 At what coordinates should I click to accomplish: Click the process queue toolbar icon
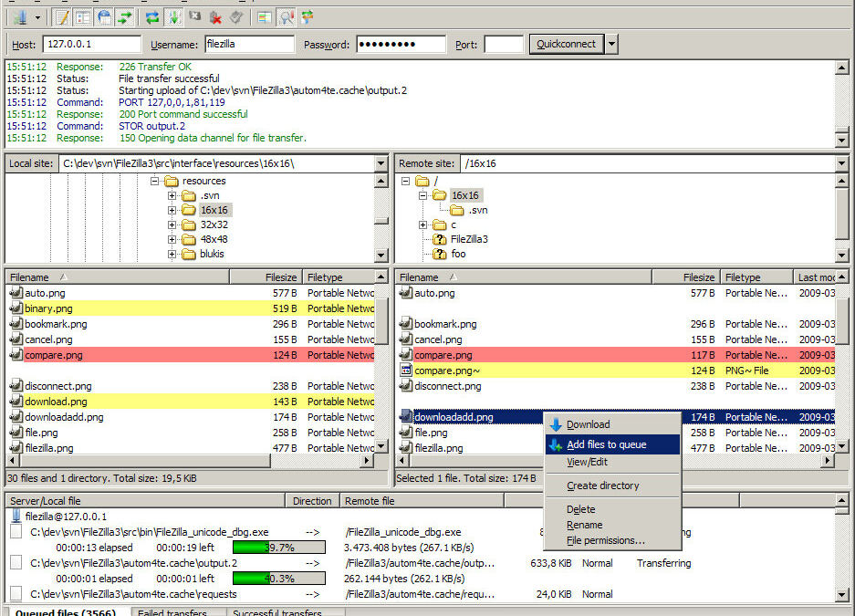tap(173, 16)
